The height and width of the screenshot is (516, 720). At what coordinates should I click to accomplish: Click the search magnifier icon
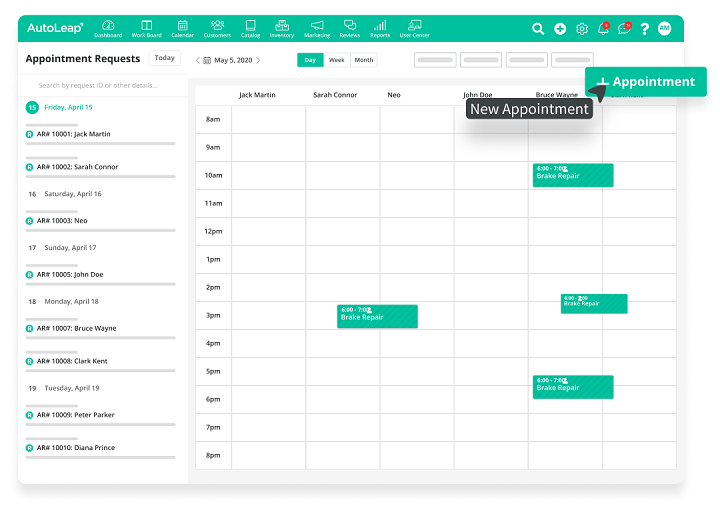[x=538, y=29]
